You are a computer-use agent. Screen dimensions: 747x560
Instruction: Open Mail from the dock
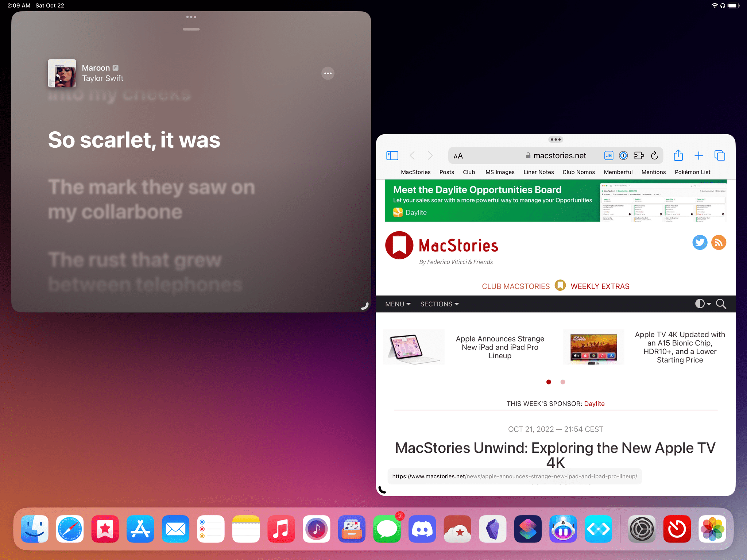point(175,529)
